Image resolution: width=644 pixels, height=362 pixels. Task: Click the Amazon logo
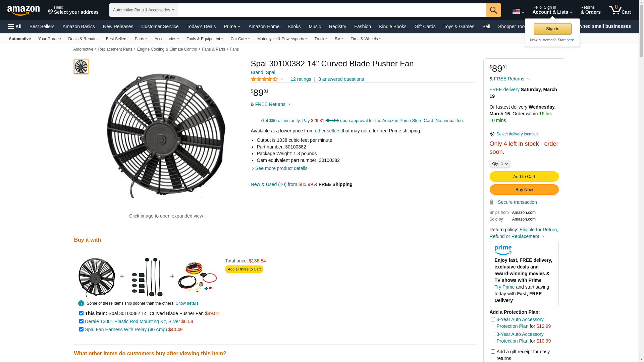(x=23, y=10)
